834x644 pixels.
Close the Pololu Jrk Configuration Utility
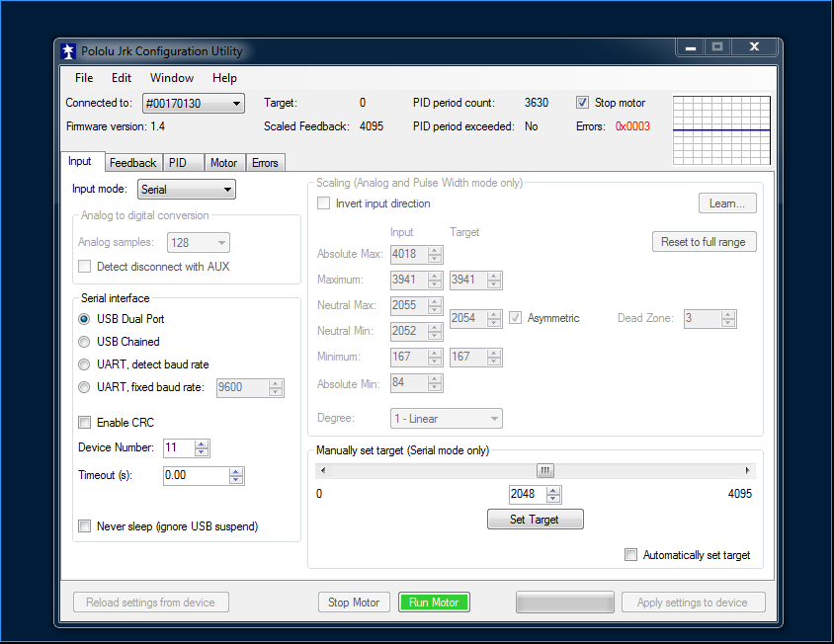[x=754, y=47]
